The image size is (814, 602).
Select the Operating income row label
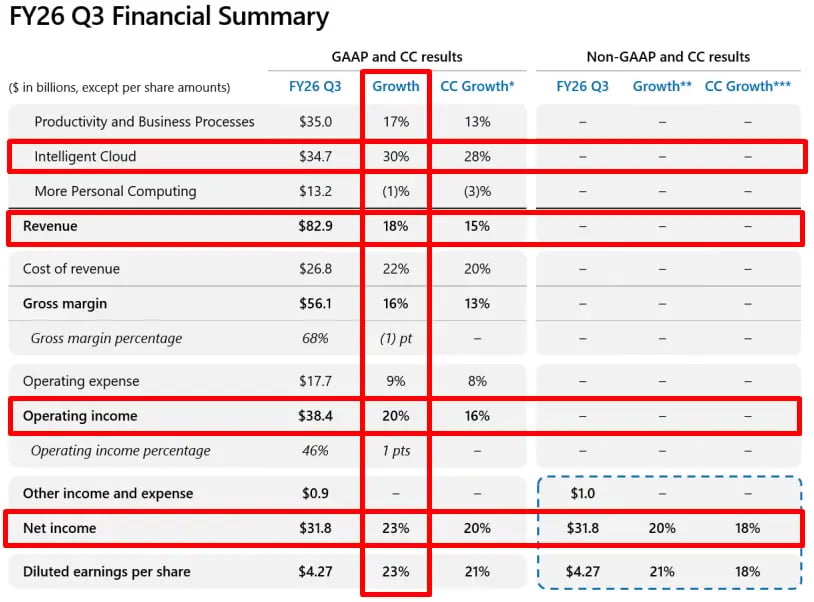click(x=80, y=416)
